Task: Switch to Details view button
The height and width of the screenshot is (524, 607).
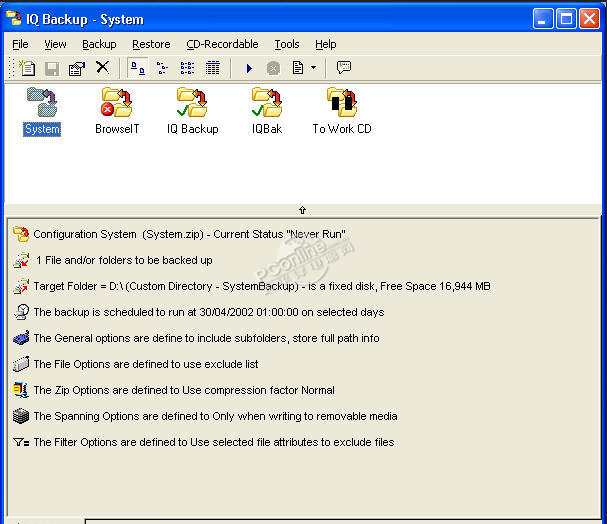Action: [213, 68]
